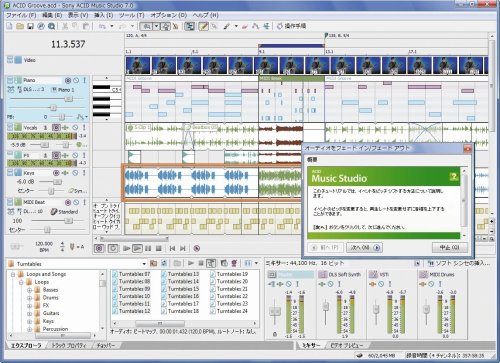Viewport: 500px width, 363px height.
Task: Mute the Keys track
Action: click(x=76, y=173)
